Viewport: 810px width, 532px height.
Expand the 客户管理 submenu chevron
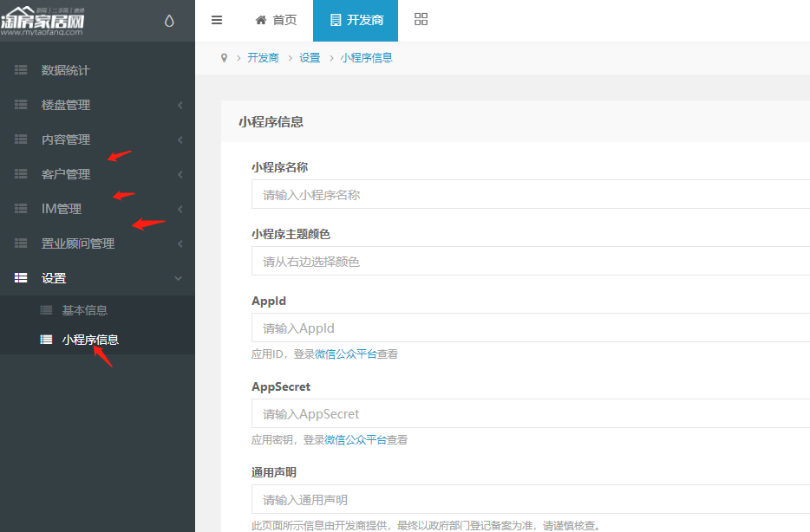[x=180, y=174]
